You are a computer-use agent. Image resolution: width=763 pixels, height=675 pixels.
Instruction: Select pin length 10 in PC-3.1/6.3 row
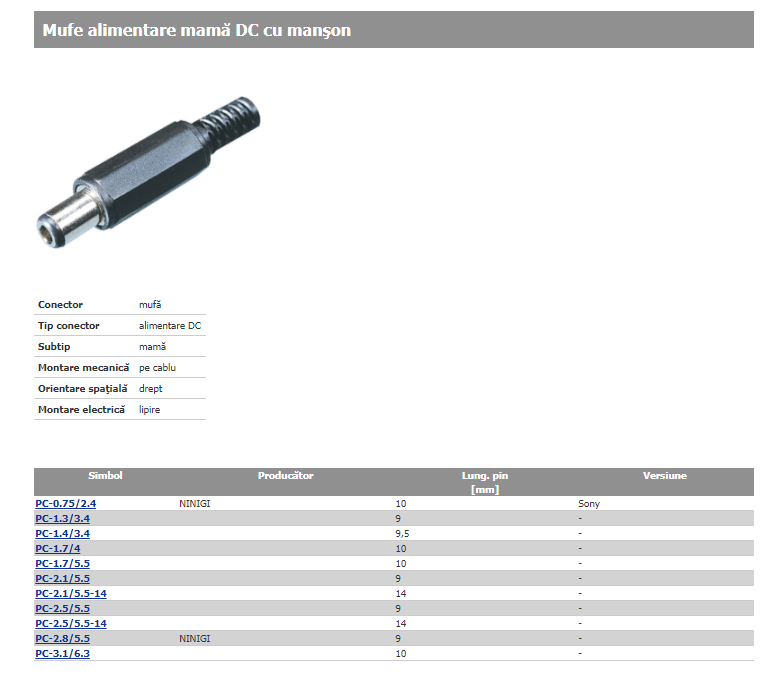pos(400,654)
